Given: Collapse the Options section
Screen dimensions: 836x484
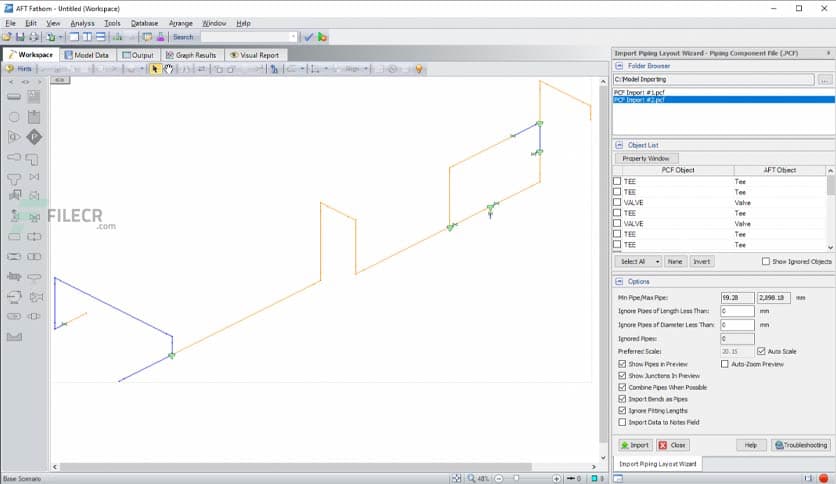Looking at the screenshot, I should (x=619, y=281).
